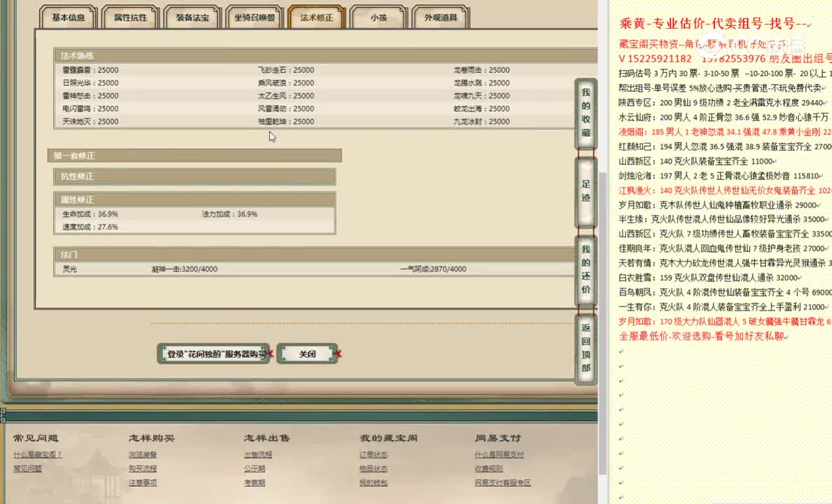The height and width of the screenshot is (504, 832).
Task: Select the 龙卷雨击：25000 entry
Action: tap(482, 70)
